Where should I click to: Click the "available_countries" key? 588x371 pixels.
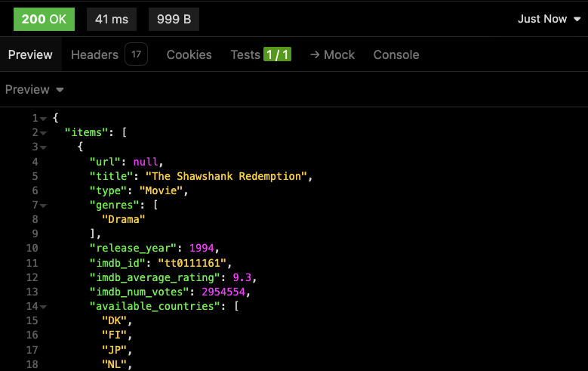point(155,306)
